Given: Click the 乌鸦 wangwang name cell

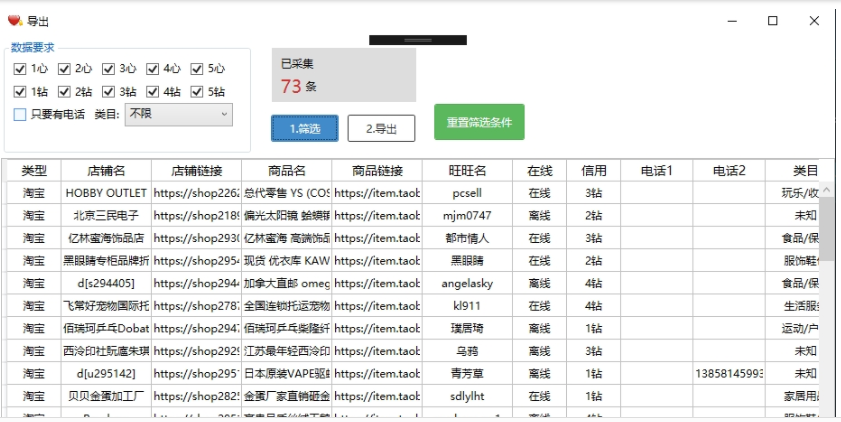Looking at the screenshot, I should (x=467, y=351).
